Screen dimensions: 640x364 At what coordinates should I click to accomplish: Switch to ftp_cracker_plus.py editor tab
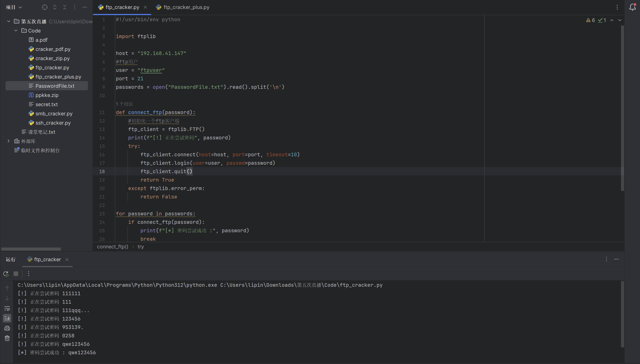coord(183,7)
